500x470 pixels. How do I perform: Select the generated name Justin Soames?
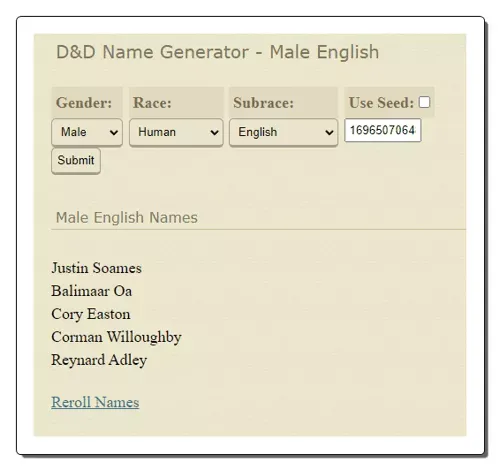point(96,268)
